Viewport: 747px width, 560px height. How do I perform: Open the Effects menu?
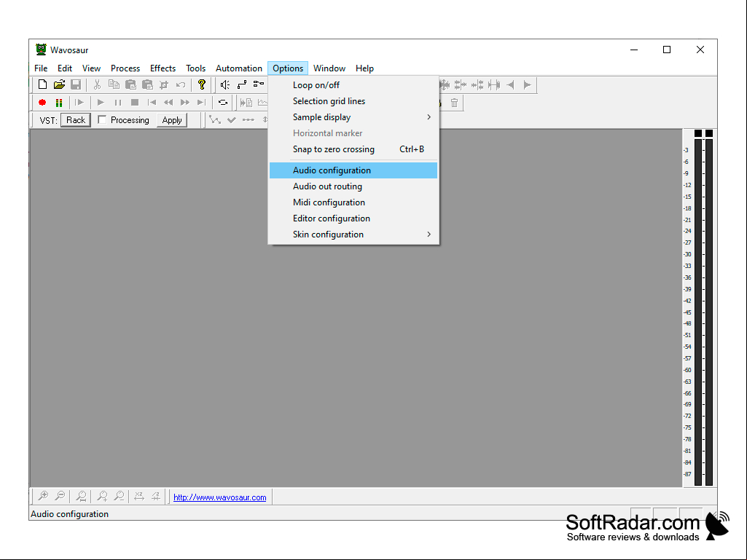point(163,68)
